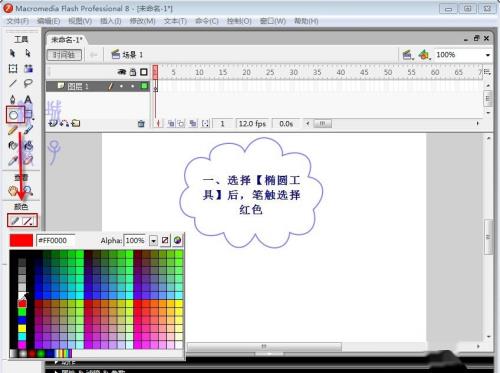
Task: Open the 编辑(E) menu
Action: (x=49, y=21)
